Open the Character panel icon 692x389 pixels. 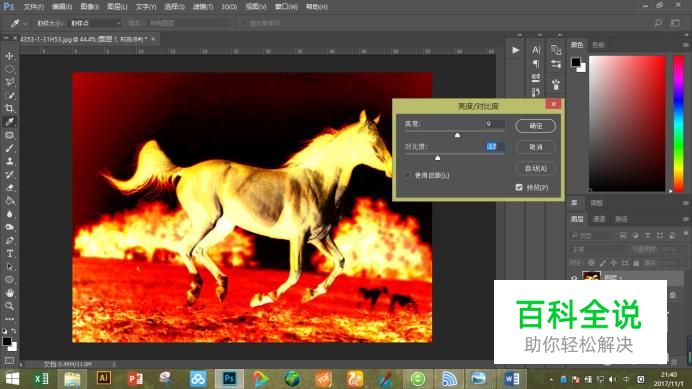click(x=536, y=50)
